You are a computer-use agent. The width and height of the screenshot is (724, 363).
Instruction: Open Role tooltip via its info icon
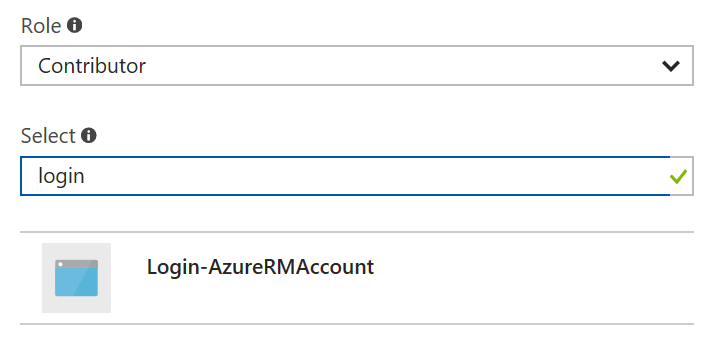[74, 25]
